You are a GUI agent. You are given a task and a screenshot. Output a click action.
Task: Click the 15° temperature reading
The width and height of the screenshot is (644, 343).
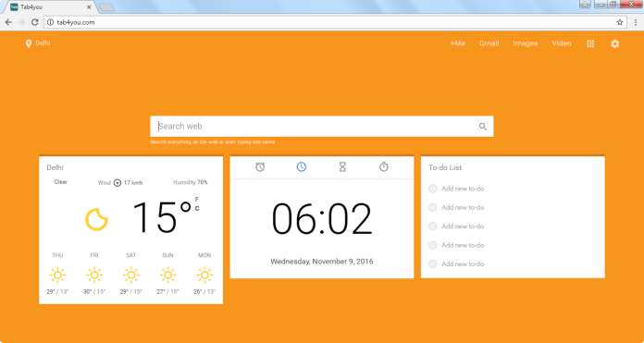click(162, 217)
